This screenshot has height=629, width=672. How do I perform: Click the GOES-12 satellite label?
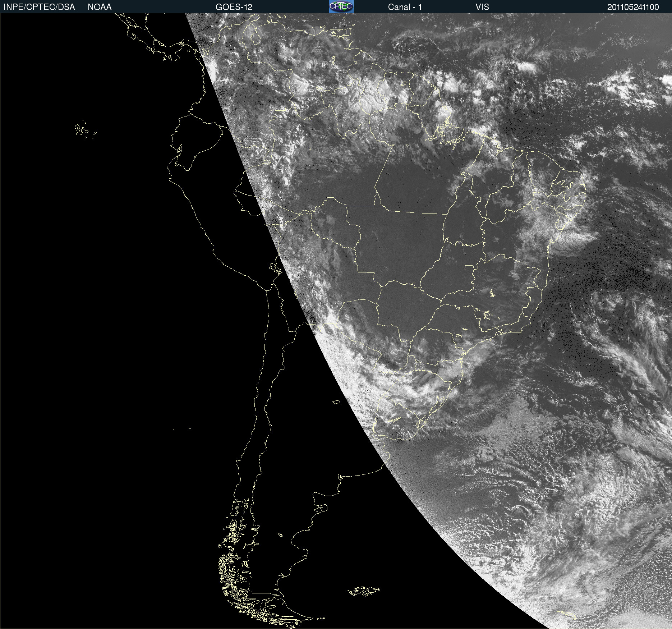pos(234,7)
